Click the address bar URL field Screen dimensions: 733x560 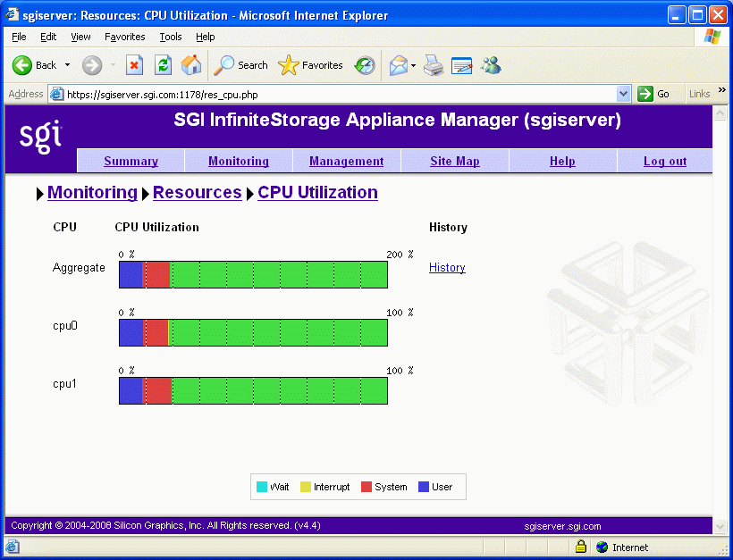coord(341,95)
